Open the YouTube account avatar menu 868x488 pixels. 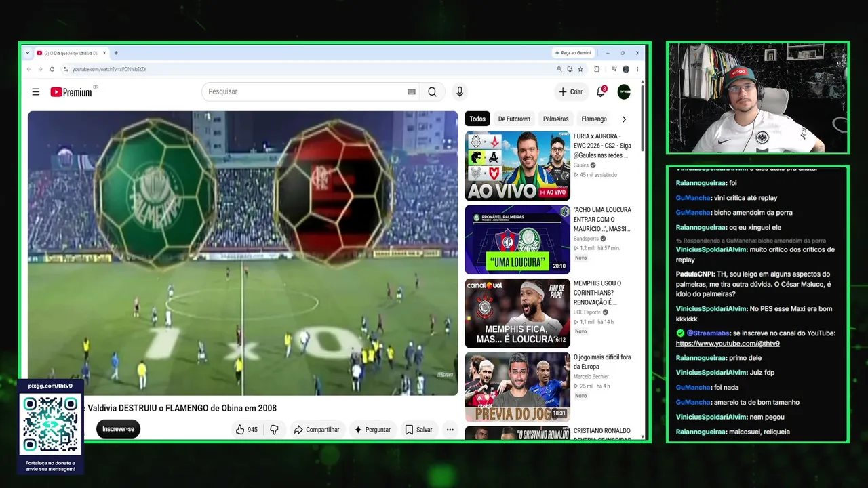[624, 92]
